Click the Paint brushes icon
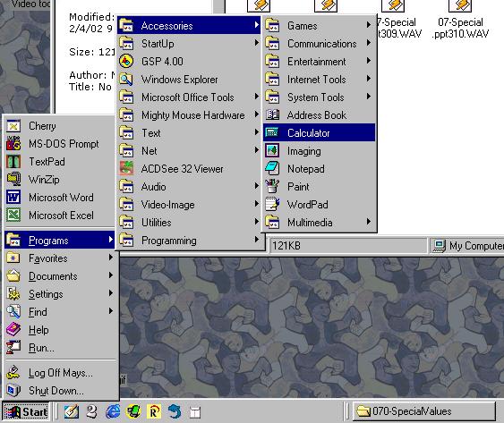This screenshot has width=504, height=423. pyautogui.click(x=272, y=186)
